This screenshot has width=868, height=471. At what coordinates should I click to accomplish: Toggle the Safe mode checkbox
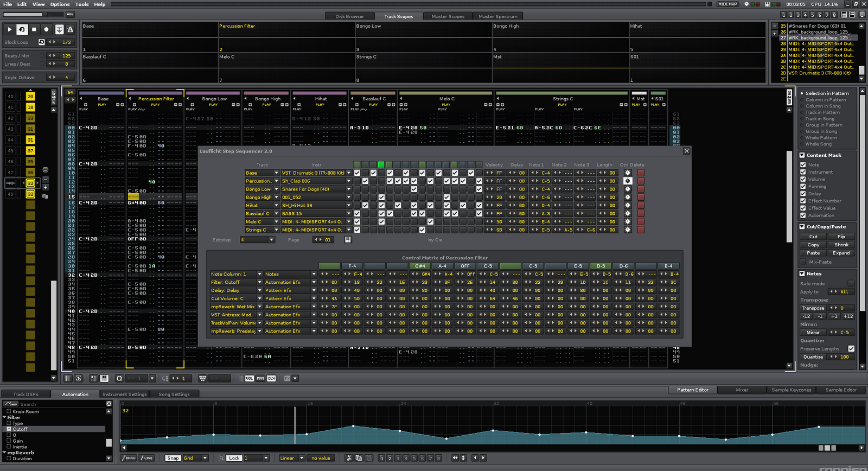851,283
